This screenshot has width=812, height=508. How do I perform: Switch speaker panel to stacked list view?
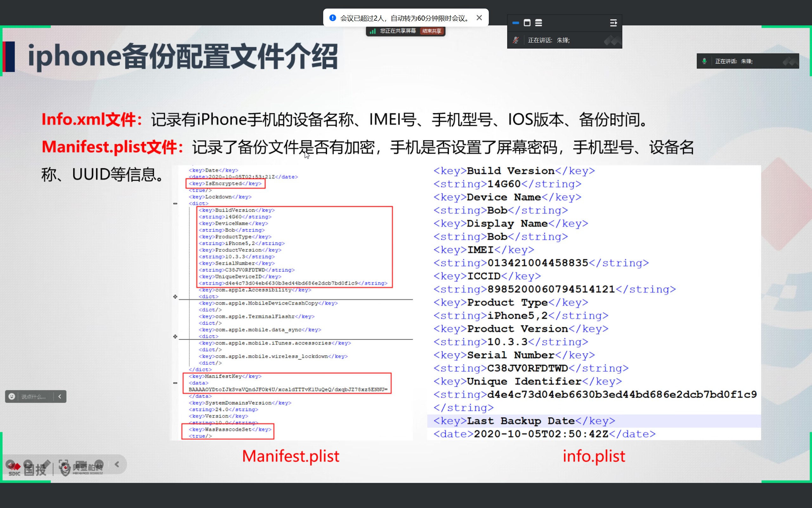pos(539,23)
